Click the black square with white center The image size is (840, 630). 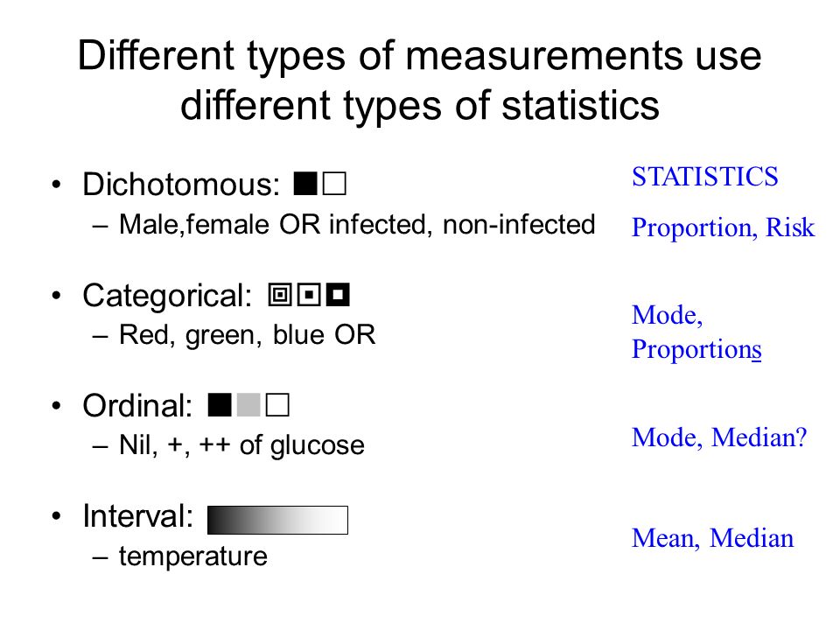[338, 295]
